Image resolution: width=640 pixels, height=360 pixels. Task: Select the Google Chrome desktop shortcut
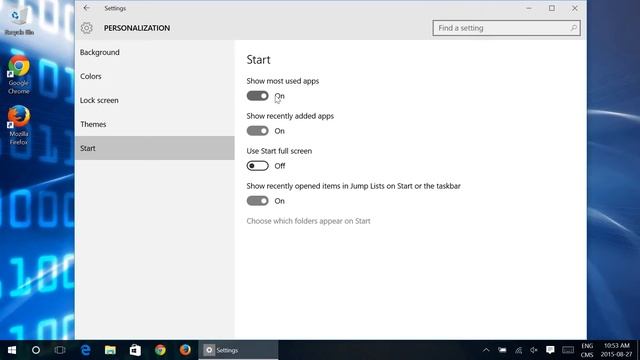click(x=19, y=76)
